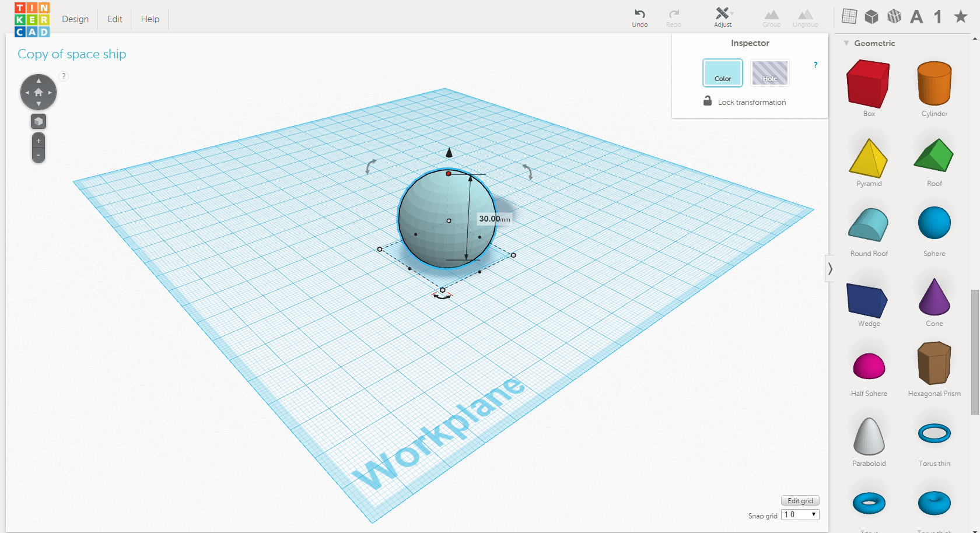Viewport: 980px width, 533px height.
Task: Pick the grey Paraboloid shape
Action: click(x=869, y=436)
